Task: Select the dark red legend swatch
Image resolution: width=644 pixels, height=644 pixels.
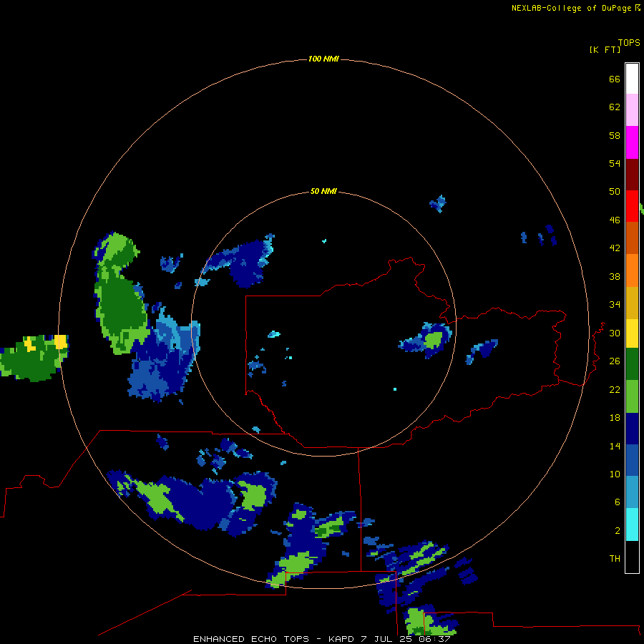Action: coord(632,175)
